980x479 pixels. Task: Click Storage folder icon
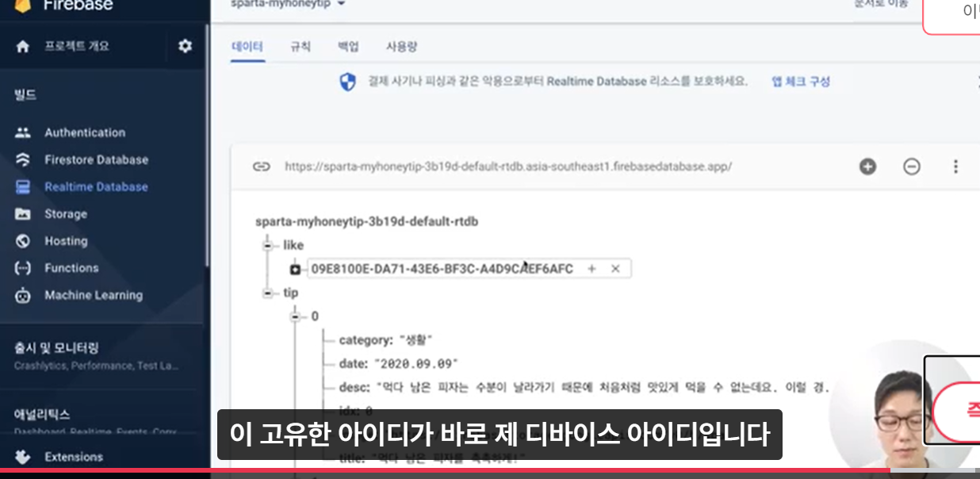[x=23, y=214]
